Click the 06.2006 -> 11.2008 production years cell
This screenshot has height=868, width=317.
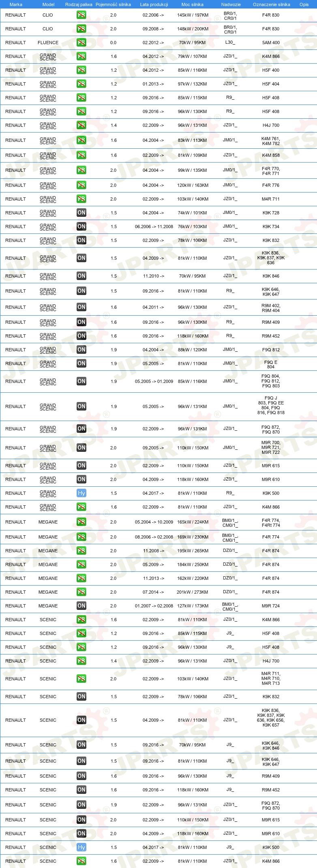pyautogui.click(x=154, y=227)
